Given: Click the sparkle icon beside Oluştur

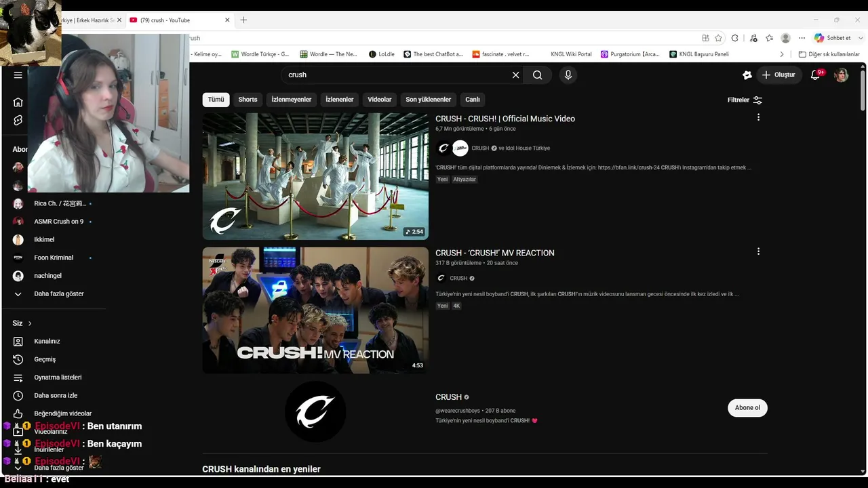Looking at the screenshot, I should point(747,75).
